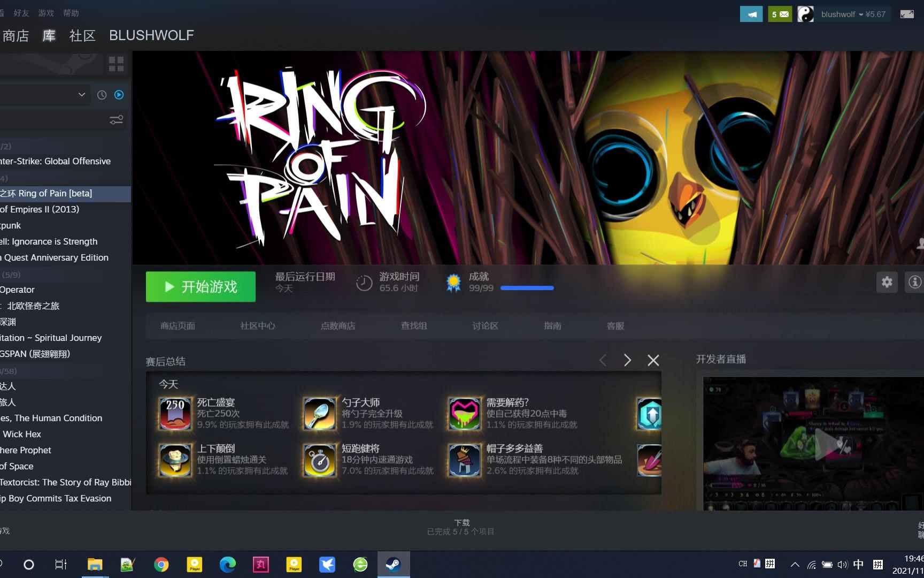Open the BLUSHWOLF profile tab
The image size is (924, 578).
(151, 36)
